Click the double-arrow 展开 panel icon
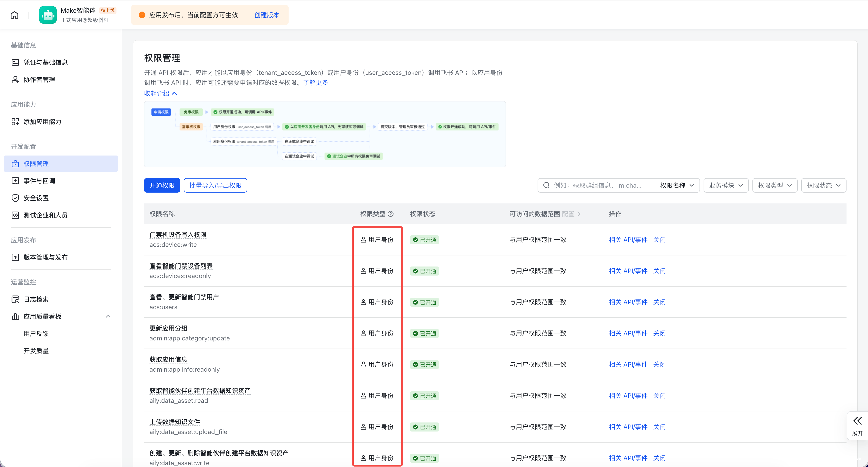 point(857,421)
